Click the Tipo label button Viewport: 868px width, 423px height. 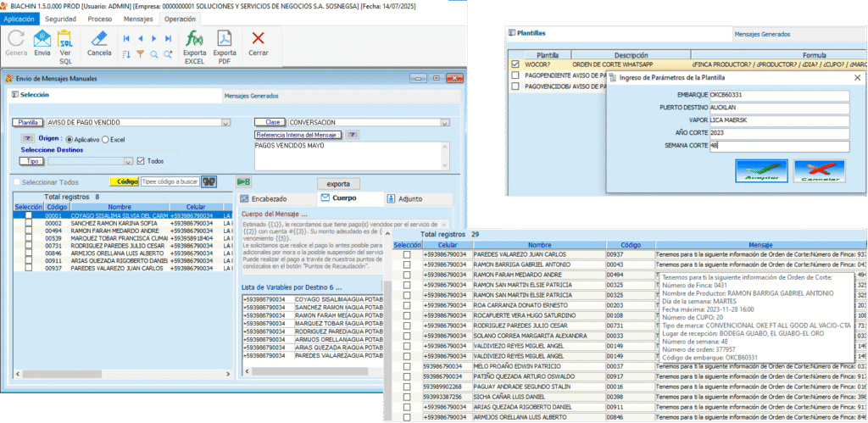tap(31, 161)
